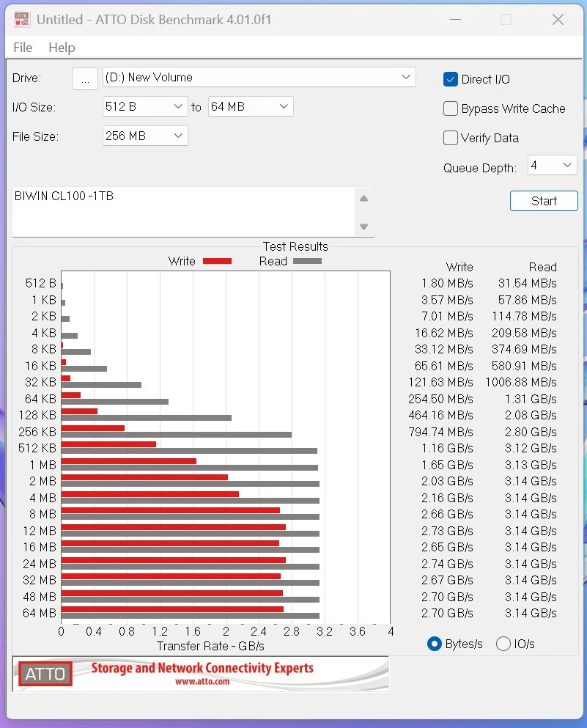The height and width of the screenshot is (728, 587).
Task: Uncheck the Direct I/O checkbox
Action: (451, 79)
